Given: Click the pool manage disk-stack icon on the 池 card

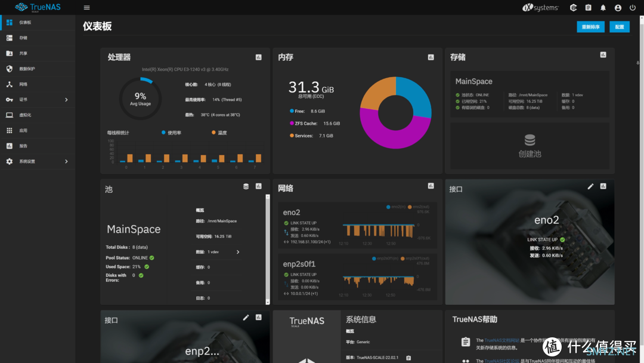Looking at the screenshot, I should pyautogui.click(x=246, y=186).
